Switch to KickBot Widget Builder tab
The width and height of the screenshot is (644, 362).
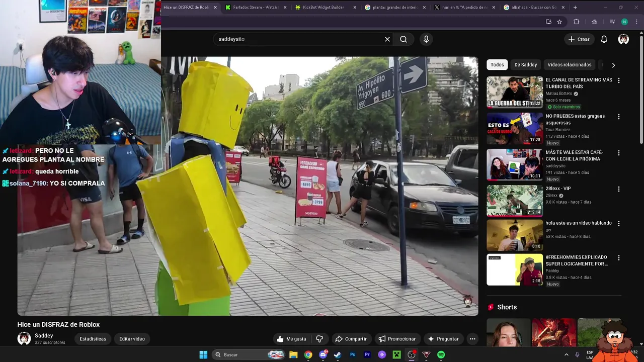pyautogui.click(x=326, y=8)
